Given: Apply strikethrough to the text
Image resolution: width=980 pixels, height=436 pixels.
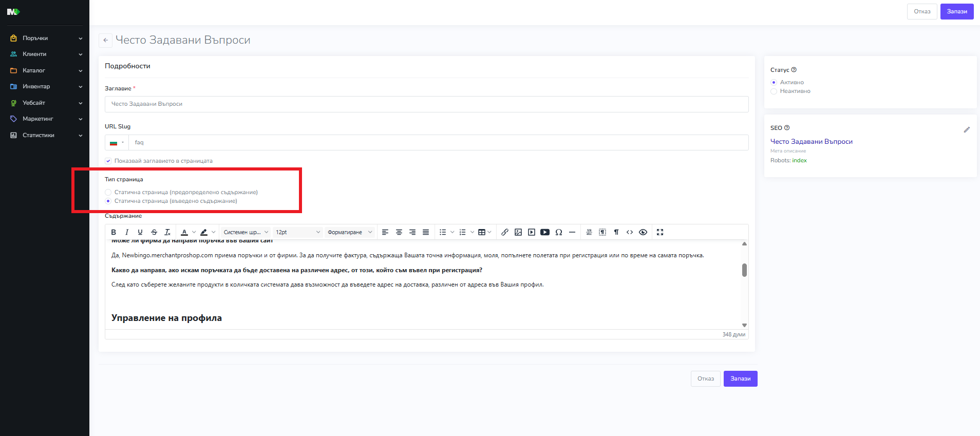Looking at the screenshot, I should click(154, 232).
